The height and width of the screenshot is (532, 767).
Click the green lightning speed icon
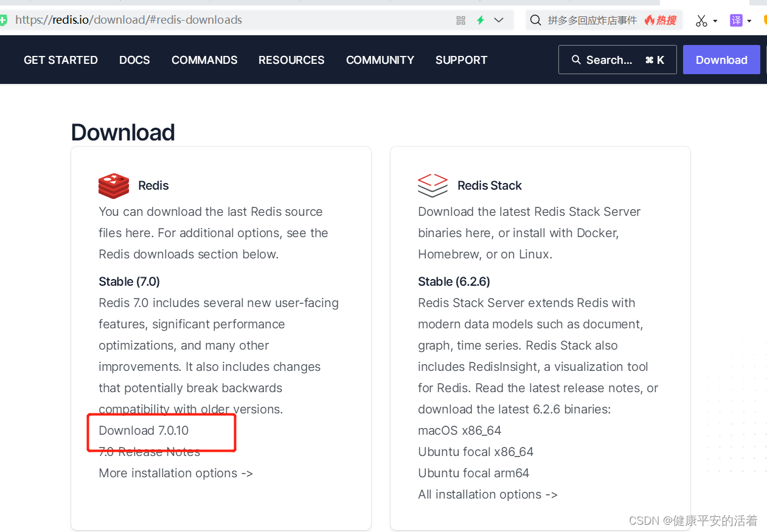click(x=481, y=20)
